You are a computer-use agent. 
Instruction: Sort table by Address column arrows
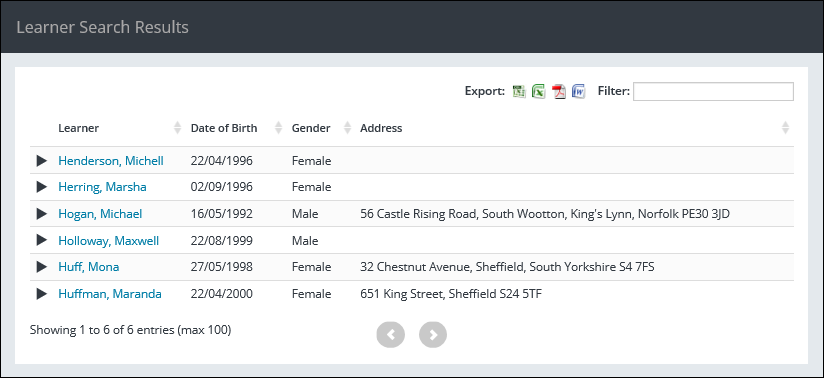[x=785, y=128]
